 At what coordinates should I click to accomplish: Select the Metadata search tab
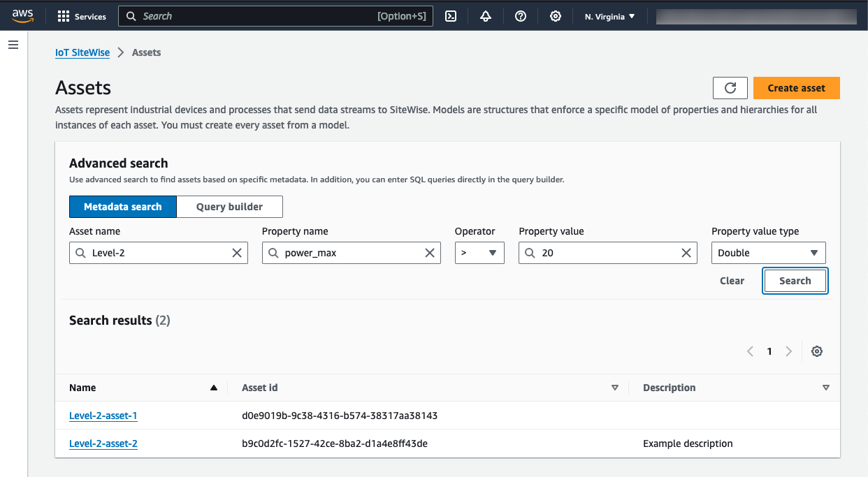(x=123, y=207)
